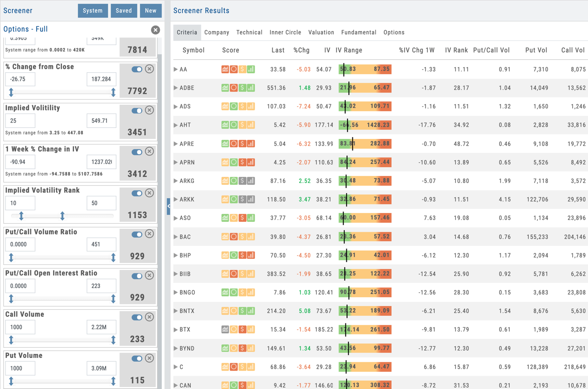Toggle the % Change from Close filter switch
588x389 pixels.
coord(137,69)
